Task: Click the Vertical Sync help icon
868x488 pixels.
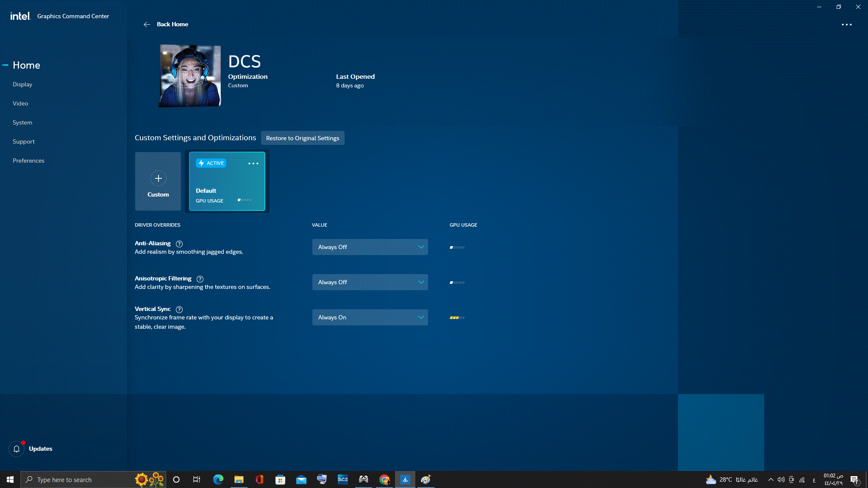Action: pyautogui.click(x=179, y=309)
